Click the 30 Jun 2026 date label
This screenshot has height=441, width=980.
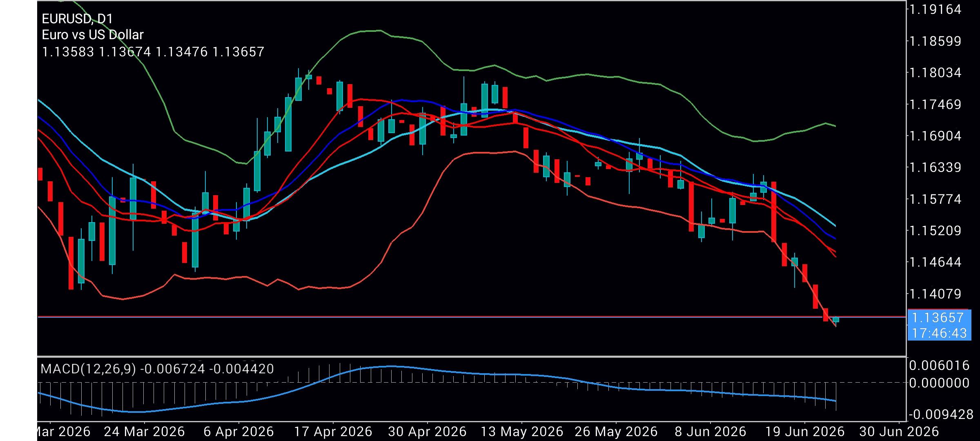pyautogui.click(x=899, y=432)
